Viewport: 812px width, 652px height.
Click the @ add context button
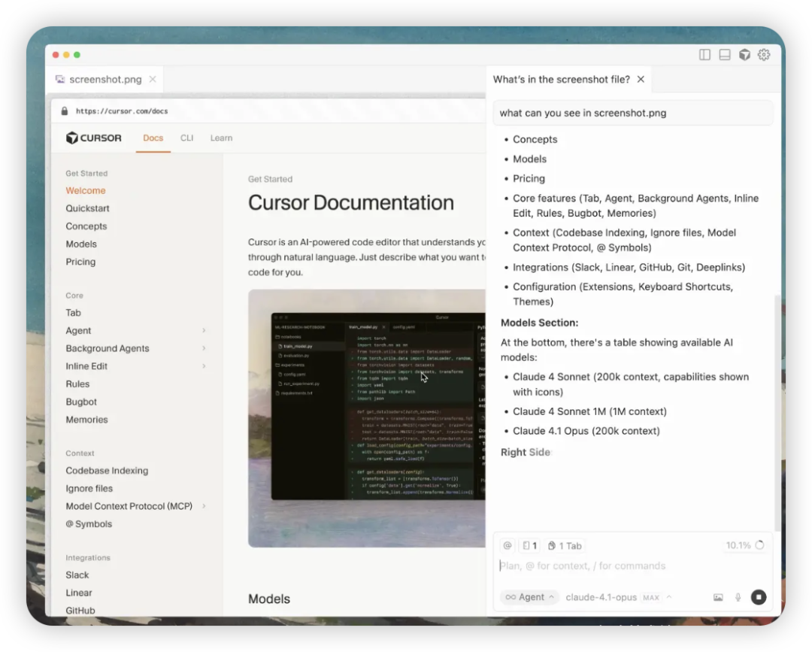coord(507,545)
